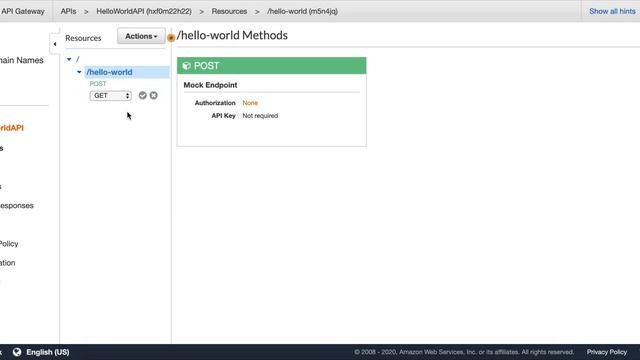
Task: Select the root / resource
Action: 78,59
